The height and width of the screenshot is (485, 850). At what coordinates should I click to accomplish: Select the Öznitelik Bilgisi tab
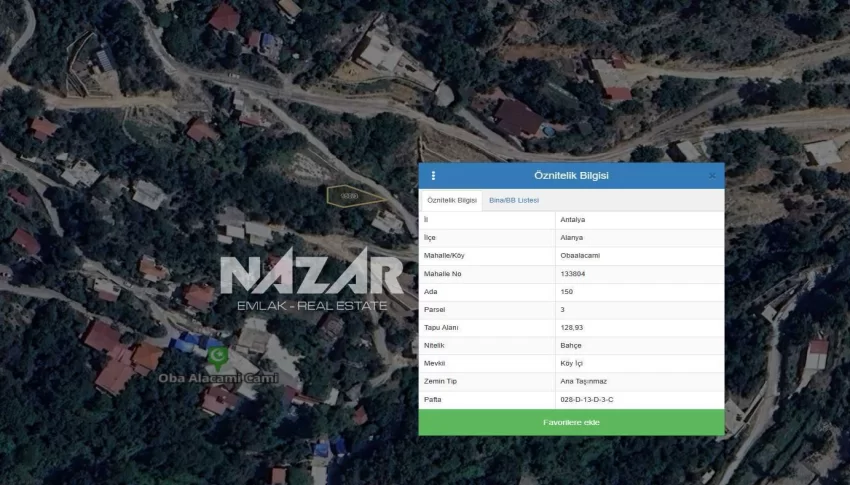[451, 200]
